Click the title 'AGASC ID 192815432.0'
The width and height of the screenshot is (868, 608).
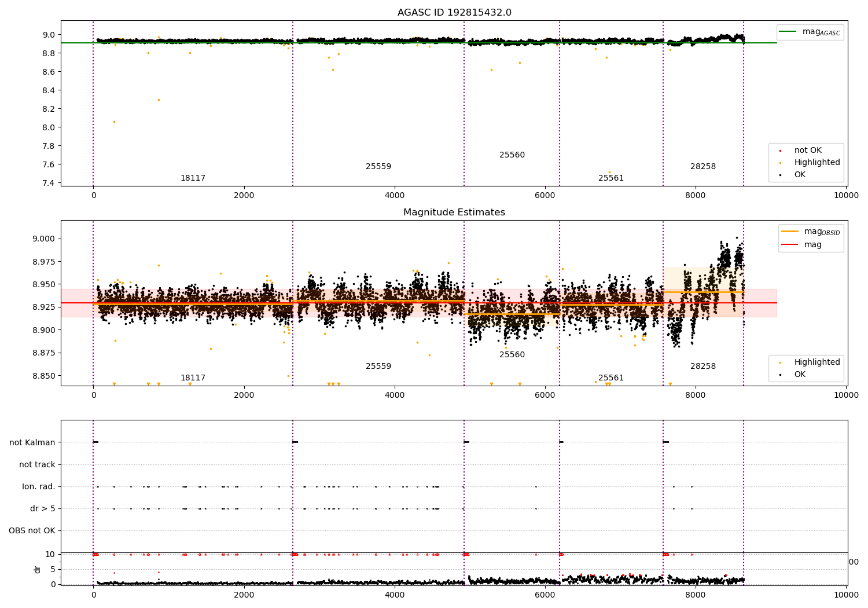pos(454,13)
